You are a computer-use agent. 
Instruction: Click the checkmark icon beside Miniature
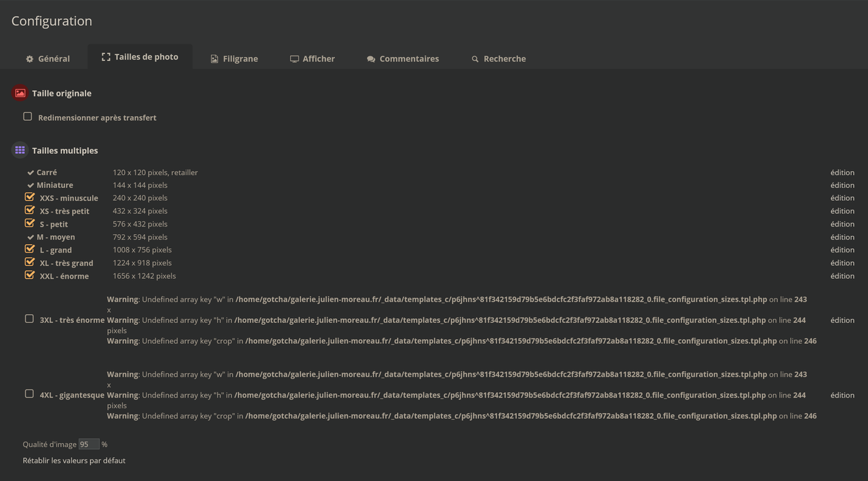click(31, 185)
